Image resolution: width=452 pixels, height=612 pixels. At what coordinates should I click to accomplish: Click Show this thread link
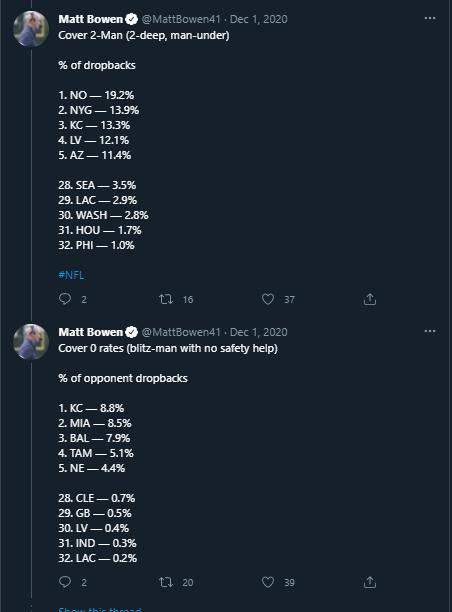coord(100,609)
